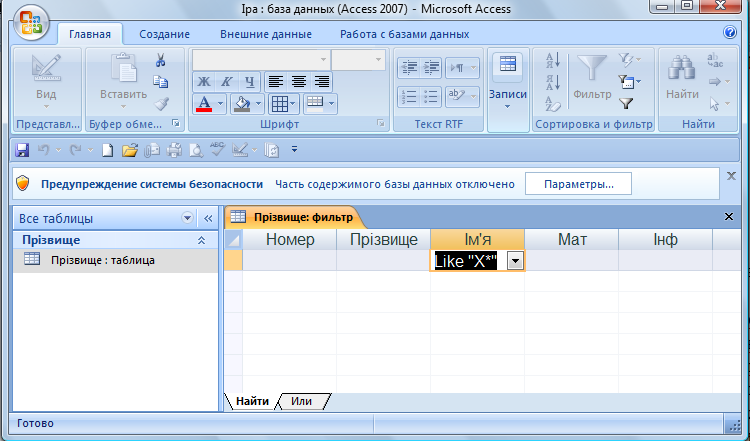The image size is (750, 441).
Task: Click decrease indent icon
Action: click(409, 68)
